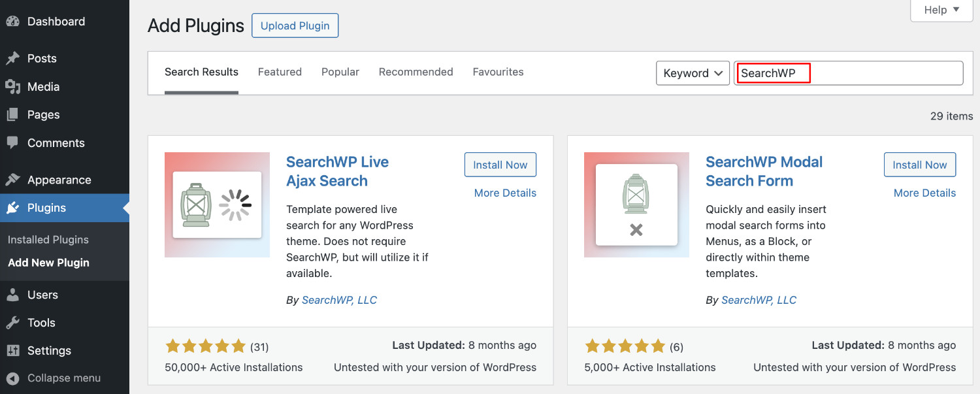This screenshot has height=394, width=980.
Task: Open the Comments speech-bubble icon
Action: (x=14, y=142)
